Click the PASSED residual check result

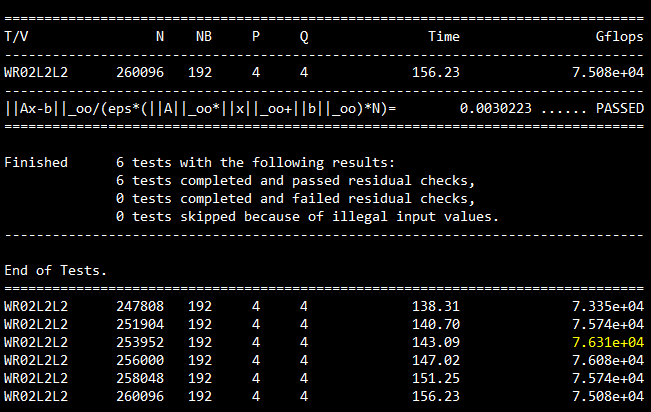coord(619,108)
